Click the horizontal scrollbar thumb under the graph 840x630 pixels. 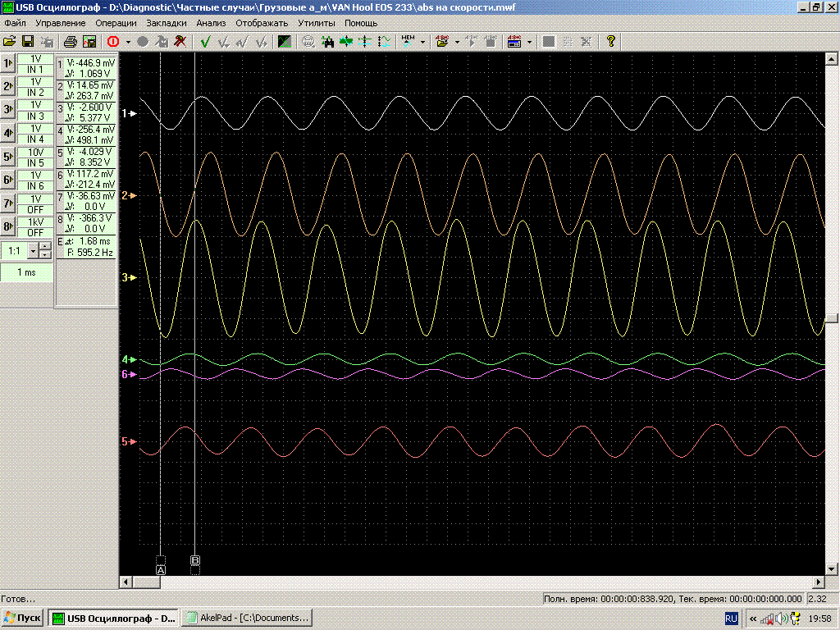point(146,582)
